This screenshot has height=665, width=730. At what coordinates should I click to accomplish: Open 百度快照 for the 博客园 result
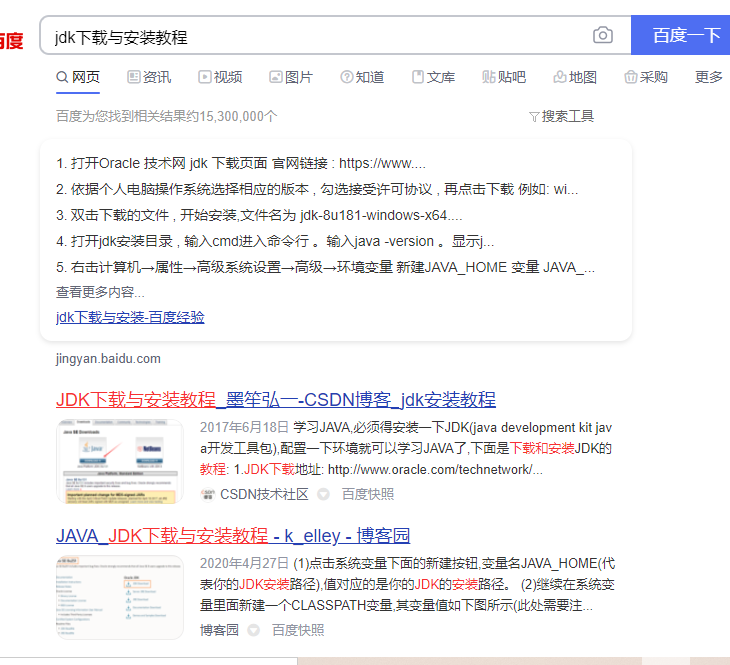298,630
